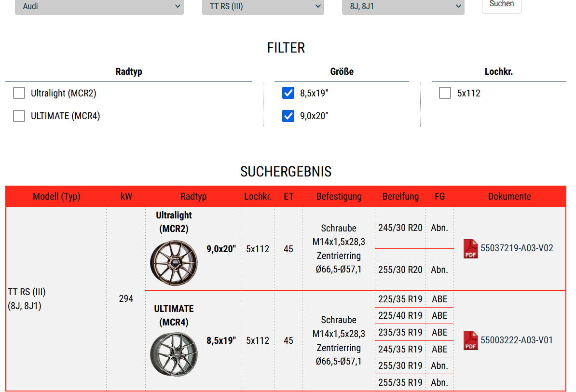Enable the ULTIMATE (MCR4) checkbox
This screenshot has width=576, height=392.
(19, 116)
